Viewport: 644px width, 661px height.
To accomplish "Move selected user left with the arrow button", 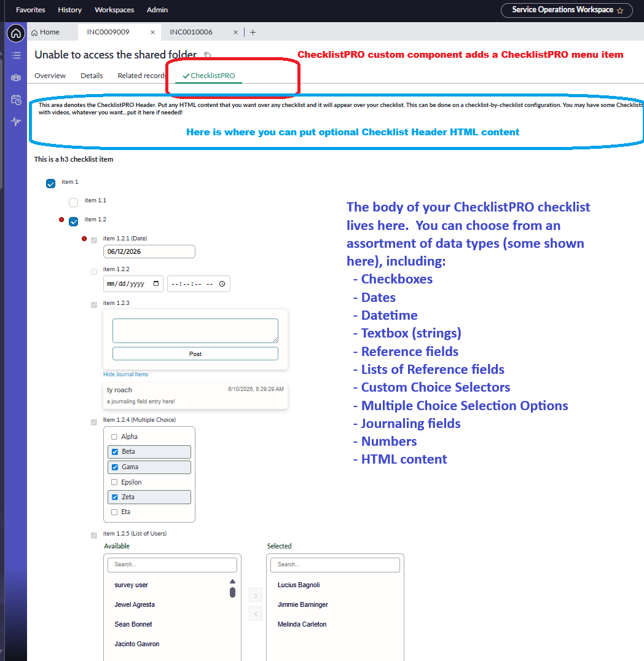I will (x=256, y=614).
